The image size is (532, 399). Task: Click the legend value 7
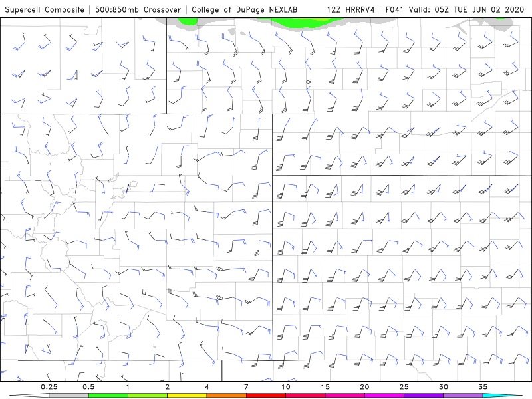pos(246,387)
